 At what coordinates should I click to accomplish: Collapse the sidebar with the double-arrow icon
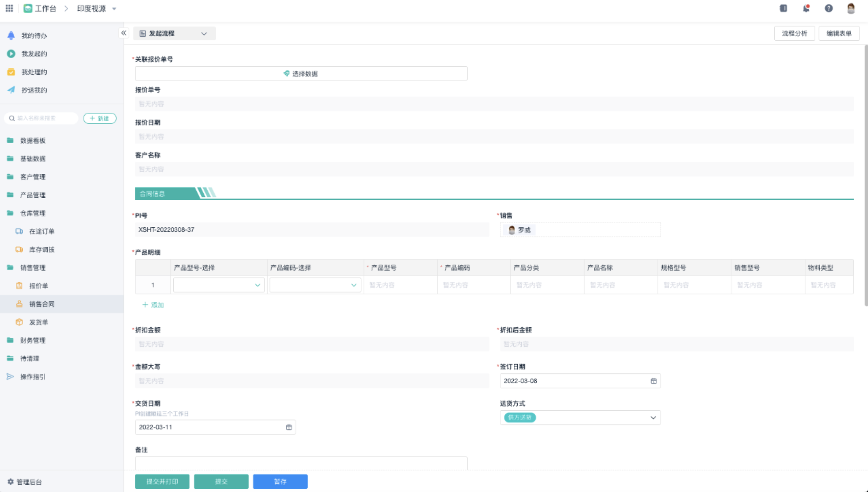pos(124,33)
